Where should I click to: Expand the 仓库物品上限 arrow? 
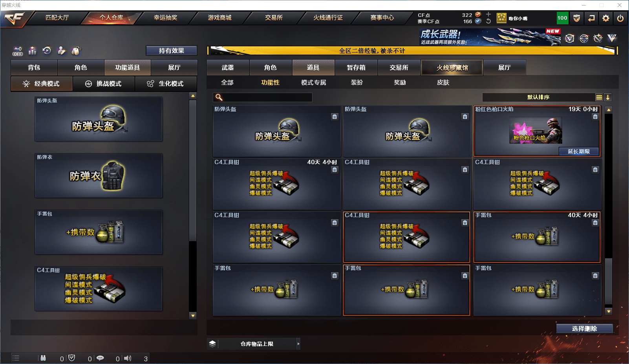[x=298, y=344]
